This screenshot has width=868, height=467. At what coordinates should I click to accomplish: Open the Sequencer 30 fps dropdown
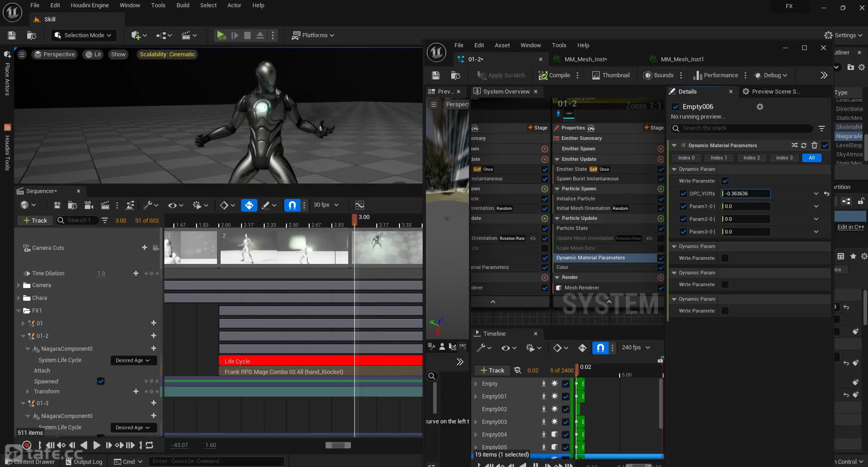pos(326,205)
